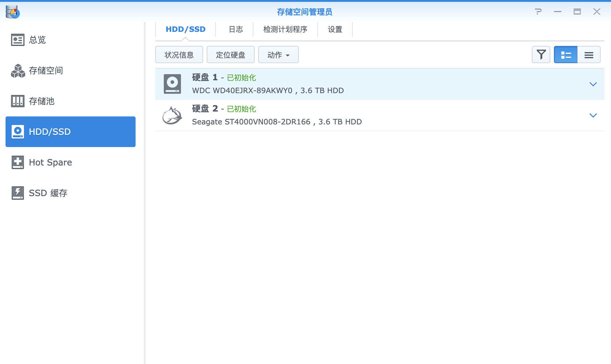Switch to the HDD/SSD tab
The height and width of the screenshot is (364, 611).
pos(185,29)
